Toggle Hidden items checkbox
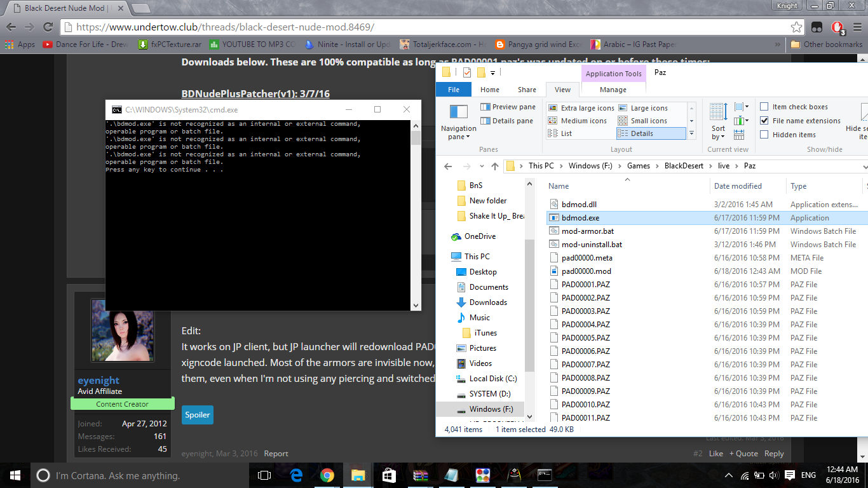868x488 pixels. [x=764, y=135]
